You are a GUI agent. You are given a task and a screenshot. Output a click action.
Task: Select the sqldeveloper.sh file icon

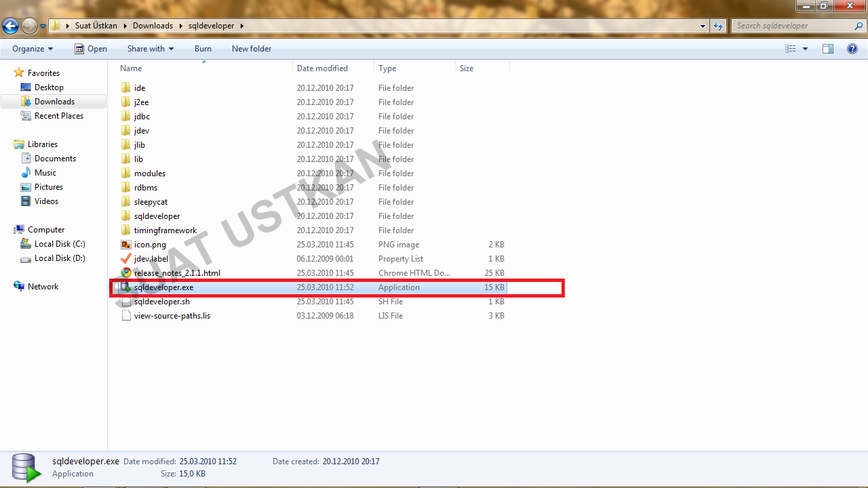125,302
